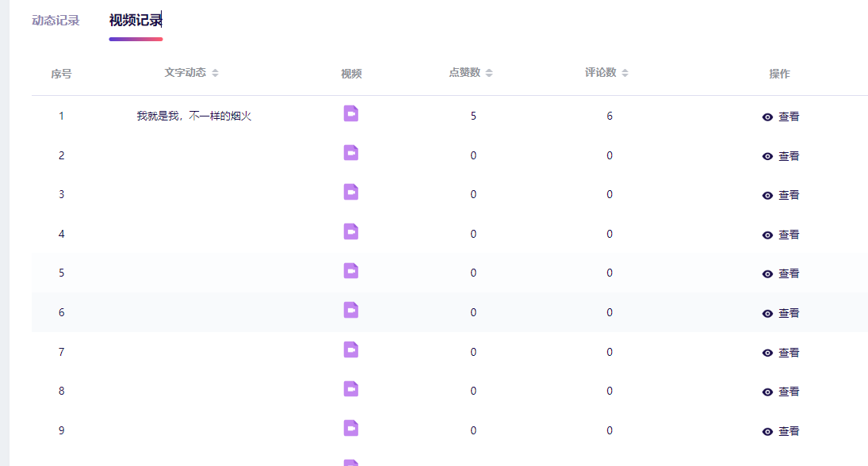Click the eye icon in row 8
The width and height of the screenshot is (868, 466).
tap(767, 392)
